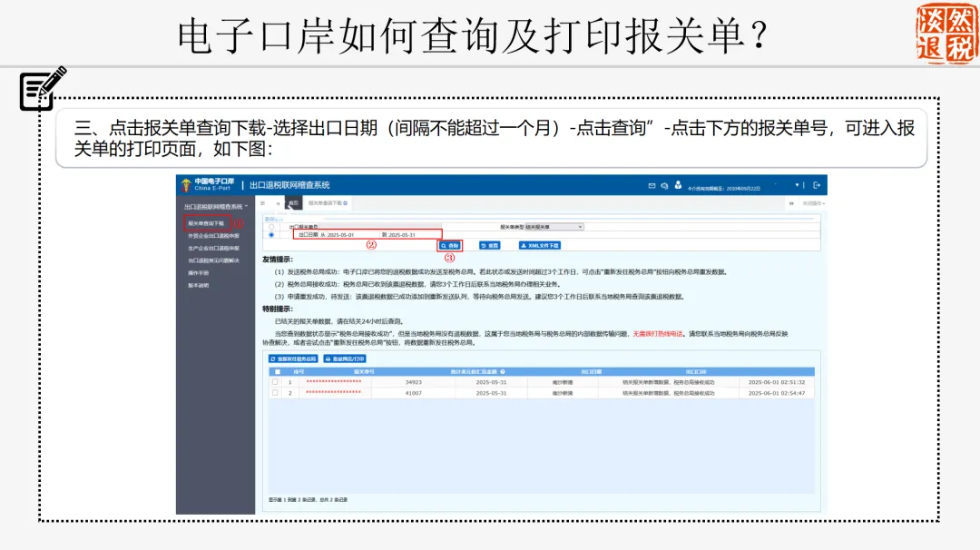The height and width of the screenshot is (550, 980).
Task: Click the tab scroll-left double arrow
Action: pos(279,203)
